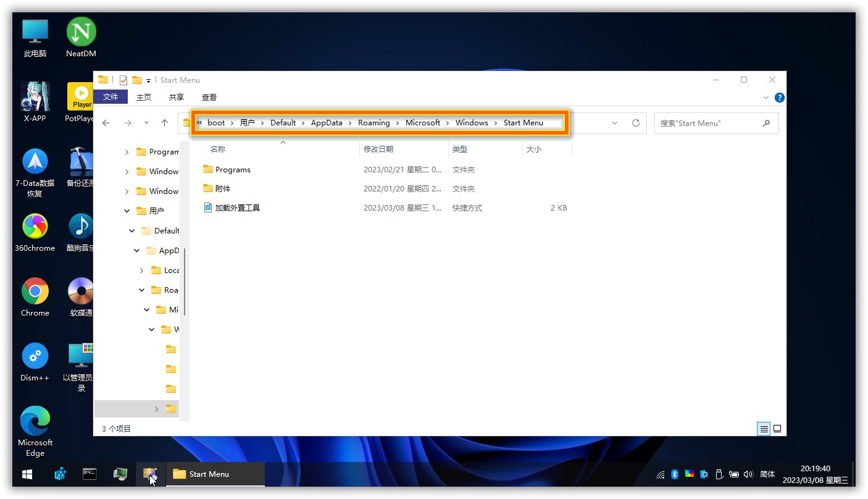Click the Properties icon in quick access toolbar

tap(123, 80)
